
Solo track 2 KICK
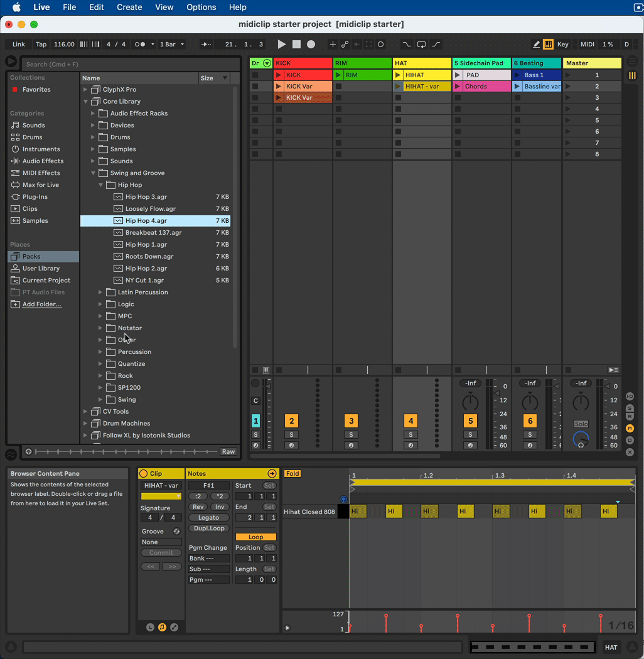pyautogui.click(x=291, y=435)
